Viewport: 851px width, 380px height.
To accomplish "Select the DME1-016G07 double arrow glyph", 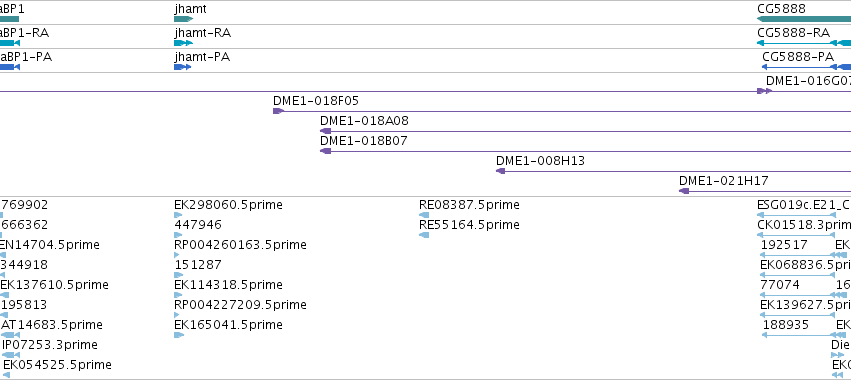I will point(764,91).
